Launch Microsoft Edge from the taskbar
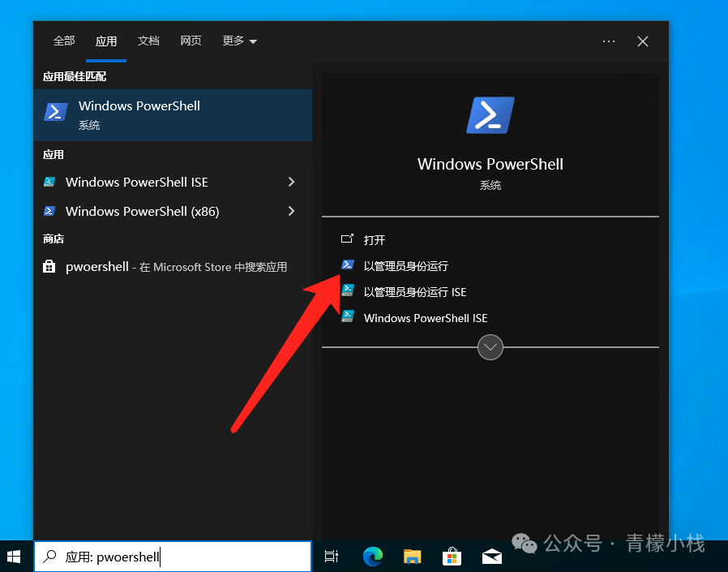This screenshot has width=728, height=572. point(372,557)
